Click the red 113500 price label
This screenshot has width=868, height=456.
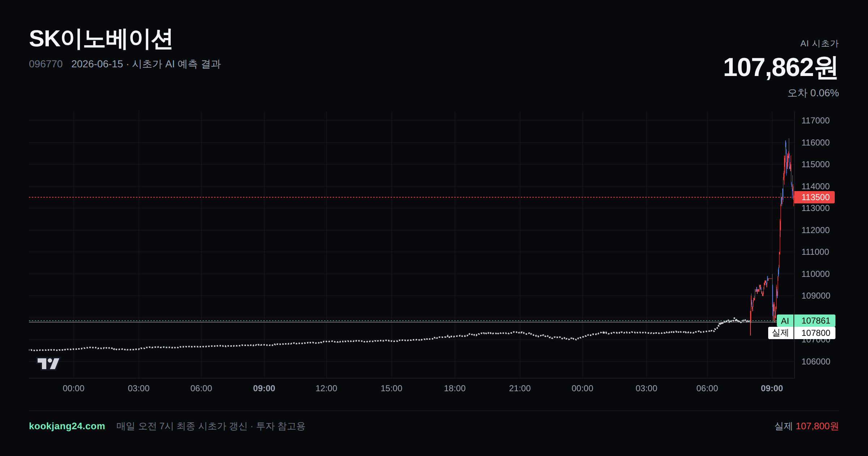[x=814, y=197]
